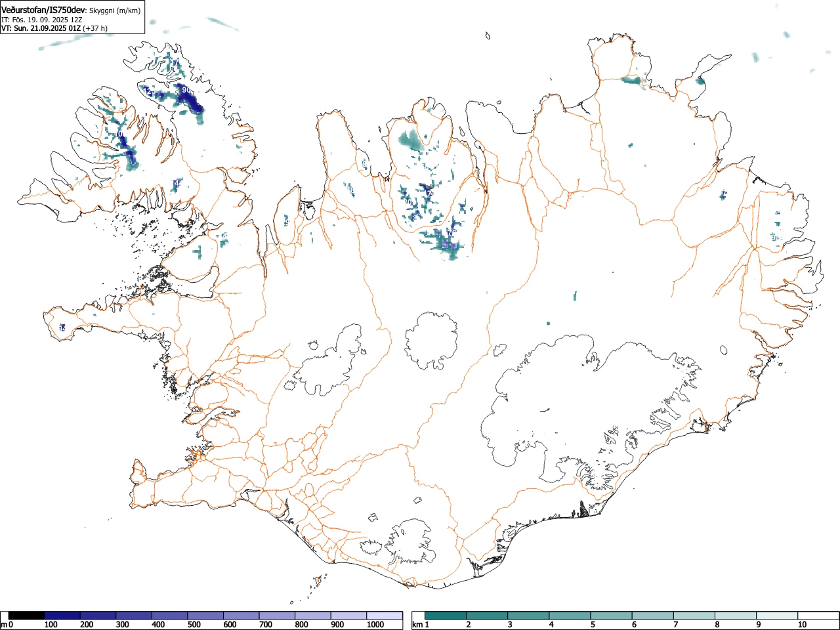Viewport: 840px width, 630px height.
Task: Click the "2" tick label on the km legend
Action: (x=469, y=625)
